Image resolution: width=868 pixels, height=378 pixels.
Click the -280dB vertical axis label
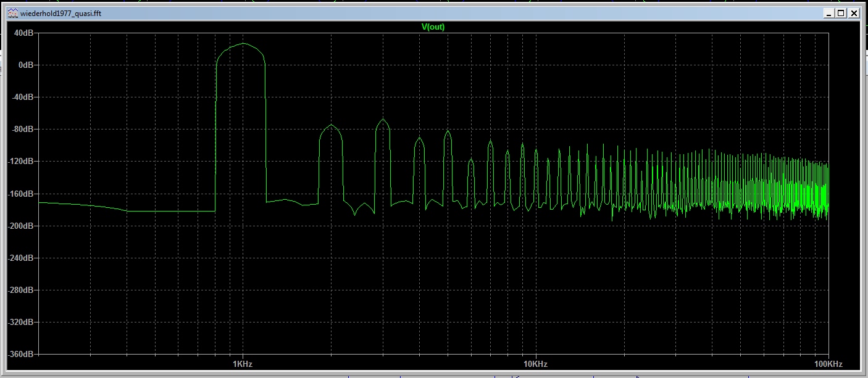click(20, 290)
